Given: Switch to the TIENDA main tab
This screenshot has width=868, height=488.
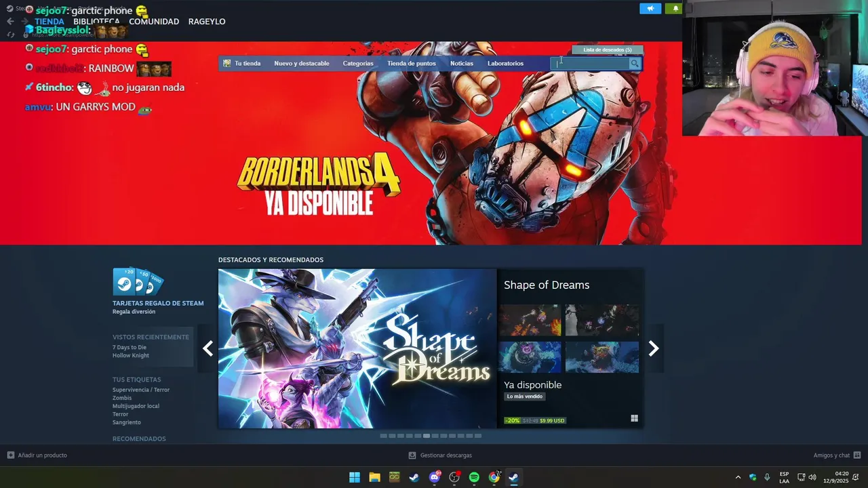Looking at the screenshot, I should coord(50,22).
